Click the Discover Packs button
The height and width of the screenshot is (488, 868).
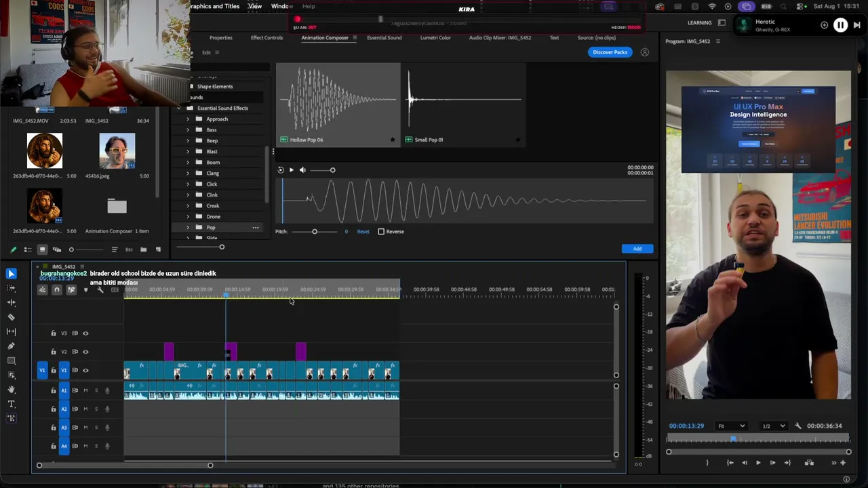(x=610, y=52)
